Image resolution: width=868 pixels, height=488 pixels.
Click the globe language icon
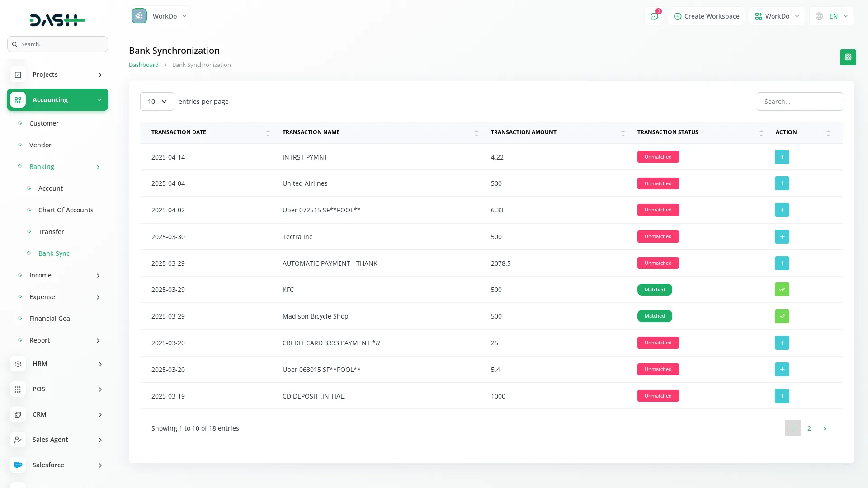(x=819, y=16)
